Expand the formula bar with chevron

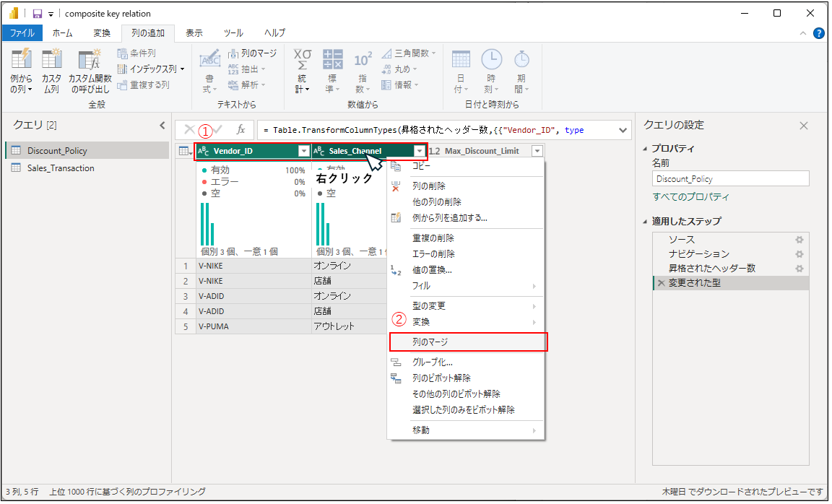click(623, 130)
